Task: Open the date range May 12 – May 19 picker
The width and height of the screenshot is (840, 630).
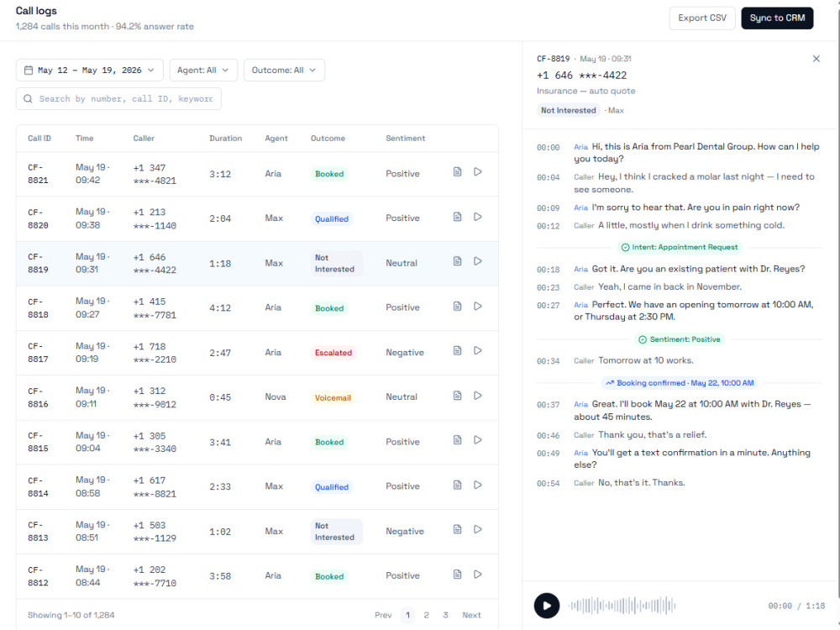Action: [90, 71]
